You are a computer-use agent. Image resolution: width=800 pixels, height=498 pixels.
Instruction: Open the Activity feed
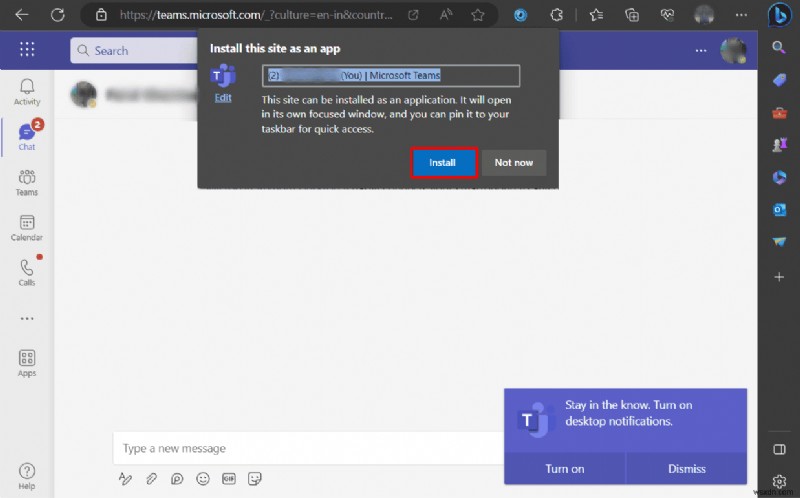(x=27, y=92)
